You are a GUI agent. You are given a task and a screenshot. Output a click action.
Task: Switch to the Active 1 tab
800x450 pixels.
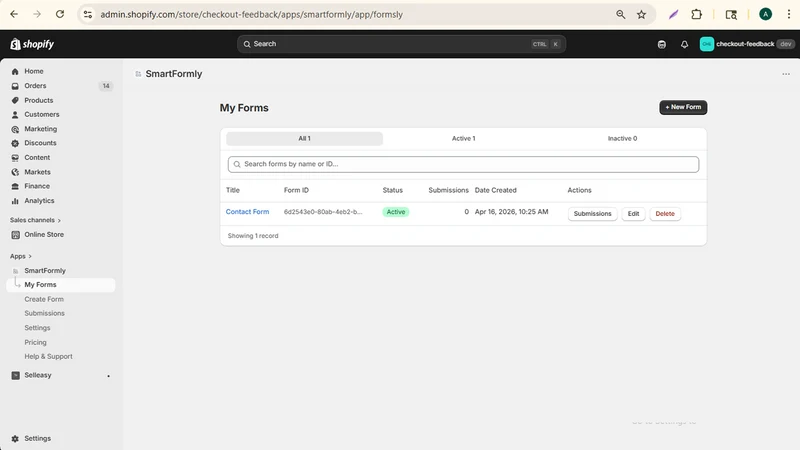pos(463,138)
